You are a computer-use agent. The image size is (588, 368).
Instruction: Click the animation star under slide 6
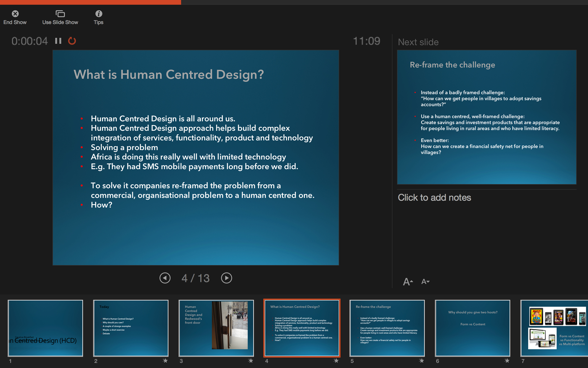pyautogui.click(x=507, y=361)
